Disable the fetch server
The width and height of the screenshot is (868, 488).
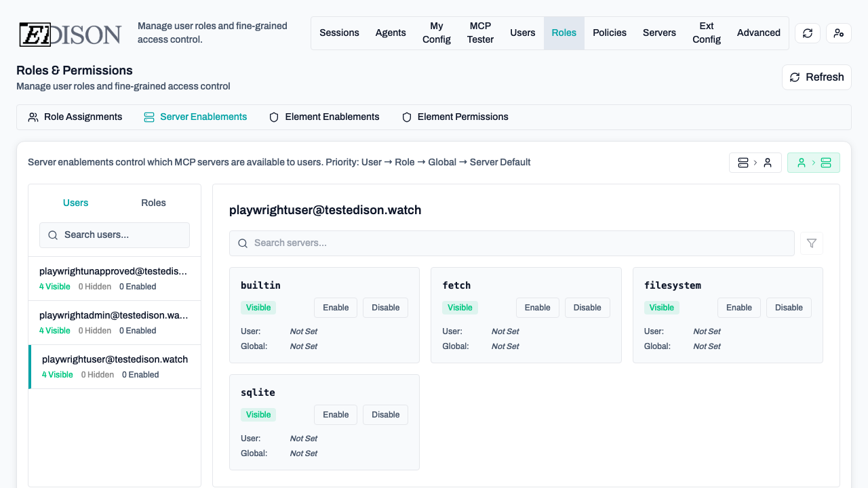pos(587,308)
